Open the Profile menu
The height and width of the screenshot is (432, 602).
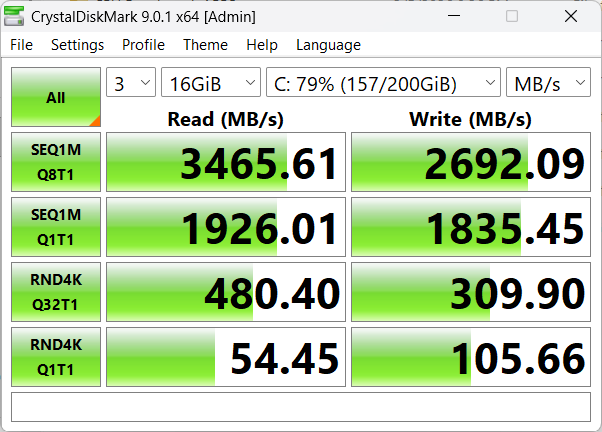coord(143,45)
